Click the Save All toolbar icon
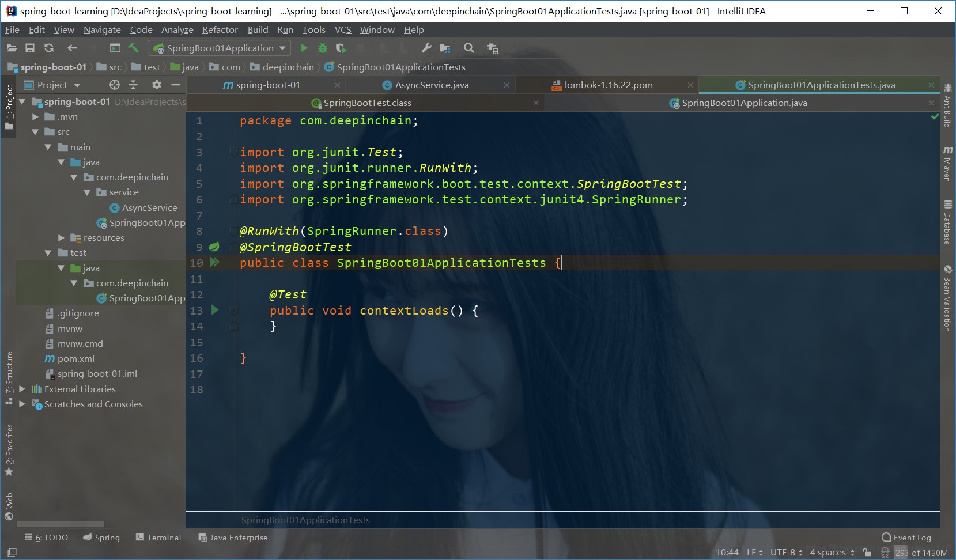This screenshot has width=956, height=560. tap(30, 48)
